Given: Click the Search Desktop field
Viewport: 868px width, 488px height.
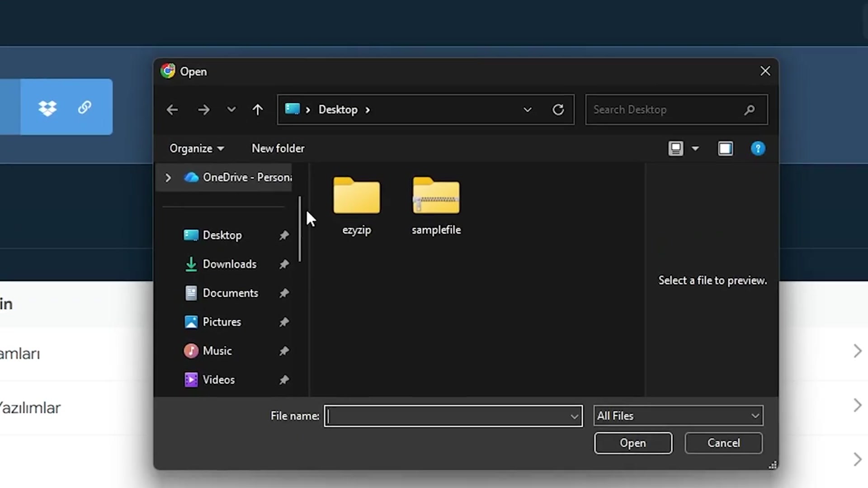Looking at the screenshot, I should [x=676, y=110].
